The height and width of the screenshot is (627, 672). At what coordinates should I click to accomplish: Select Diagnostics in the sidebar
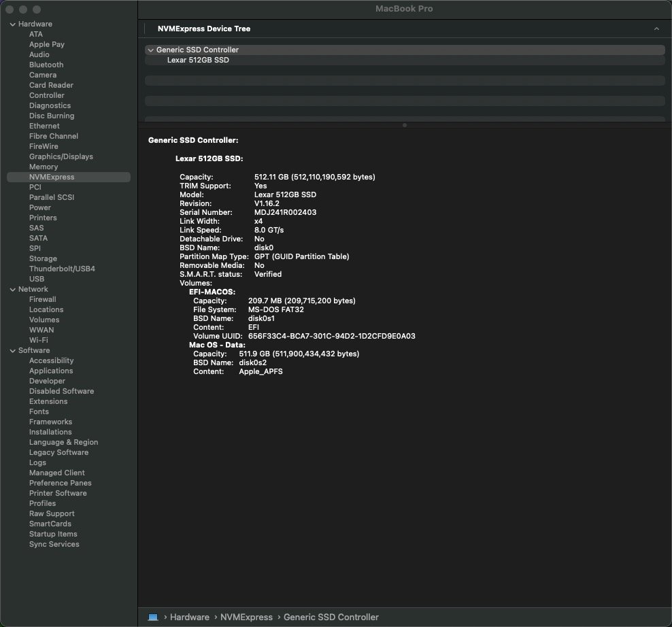50,105
